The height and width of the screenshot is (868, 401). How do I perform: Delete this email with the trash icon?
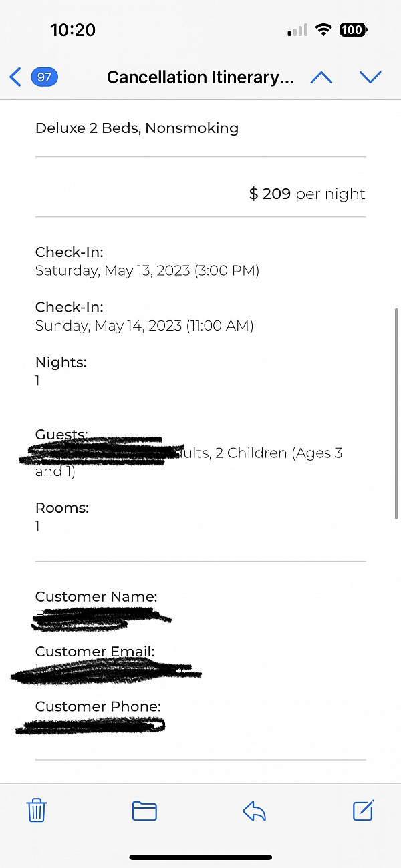tap(37, 811)
